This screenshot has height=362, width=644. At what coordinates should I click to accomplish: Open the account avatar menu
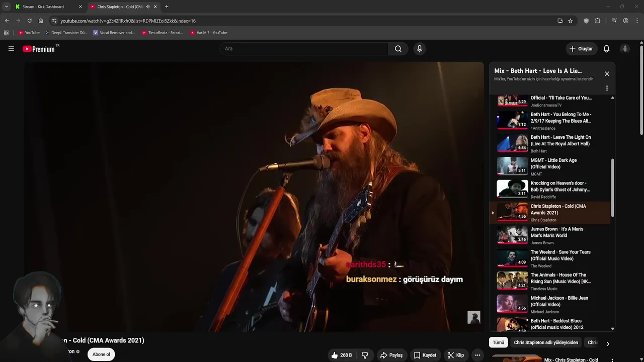click(x=625, y=49)
